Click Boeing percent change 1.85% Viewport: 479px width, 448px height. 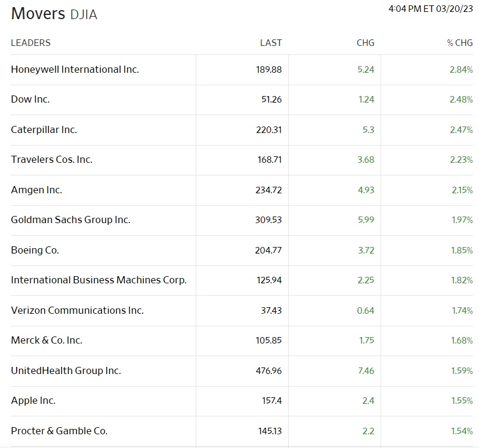pos(462,251)
